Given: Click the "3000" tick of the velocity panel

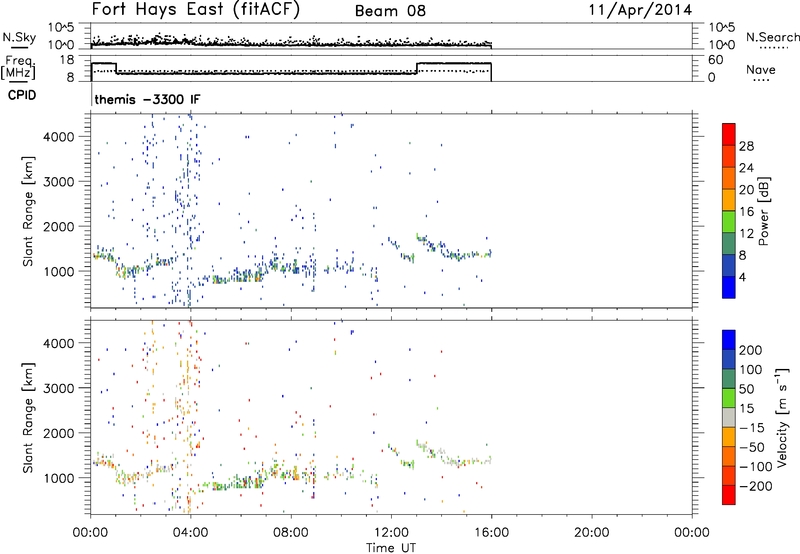Looking at the screenshot, I should tap(59, 388).
